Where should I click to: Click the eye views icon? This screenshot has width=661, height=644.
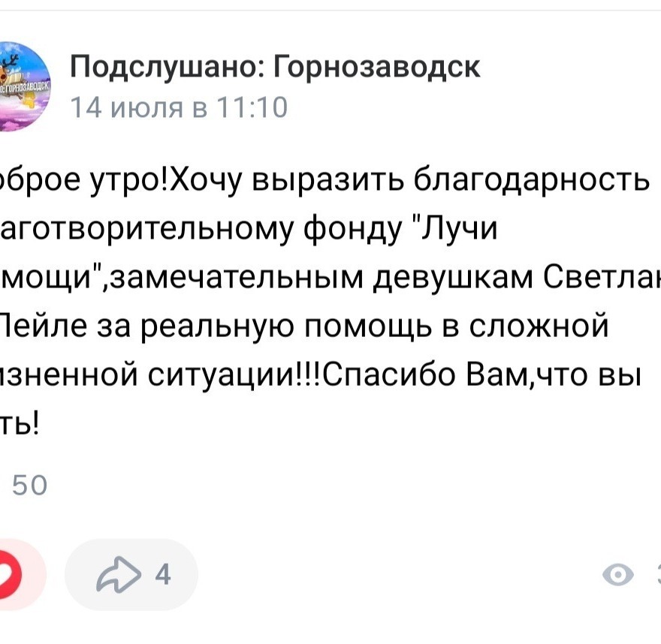pos(618,576)
